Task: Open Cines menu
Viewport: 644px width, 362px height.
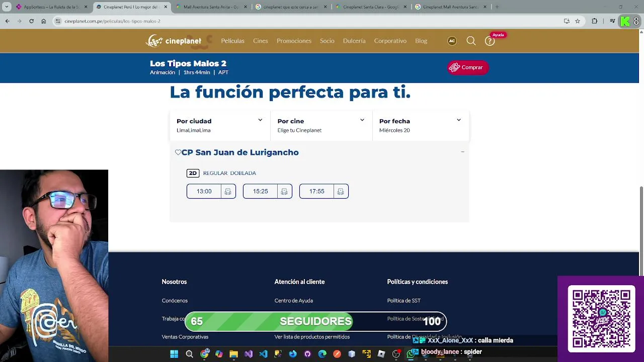Action: click(x=261, y=41)
